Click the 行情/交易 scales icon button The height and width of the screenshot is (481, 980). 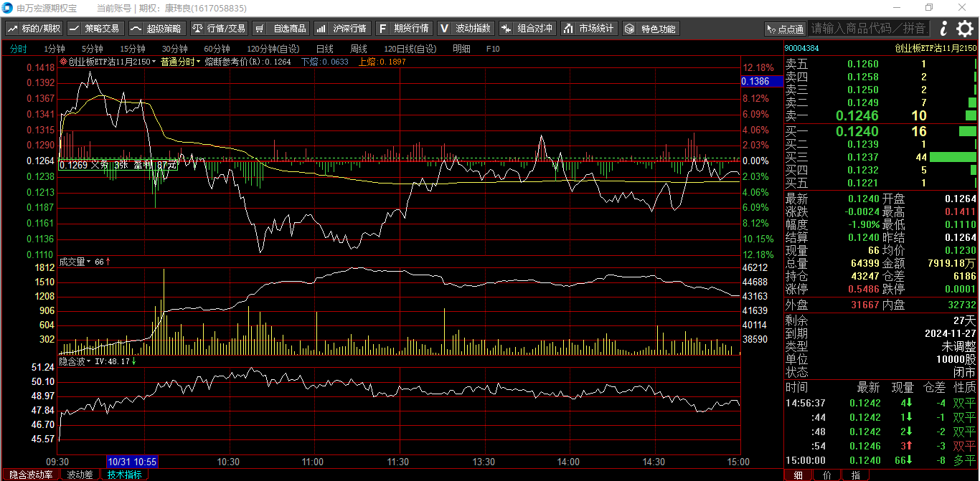click(219, 29)
